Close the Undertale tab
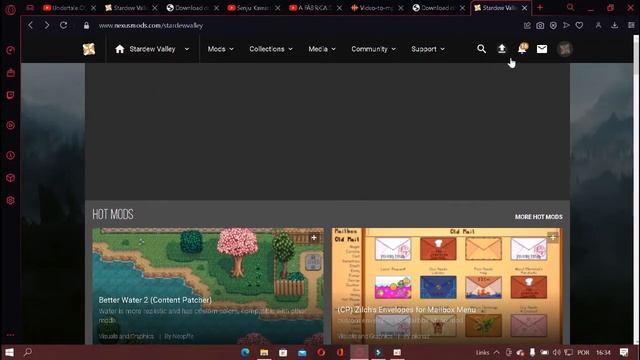 [93, 8]
